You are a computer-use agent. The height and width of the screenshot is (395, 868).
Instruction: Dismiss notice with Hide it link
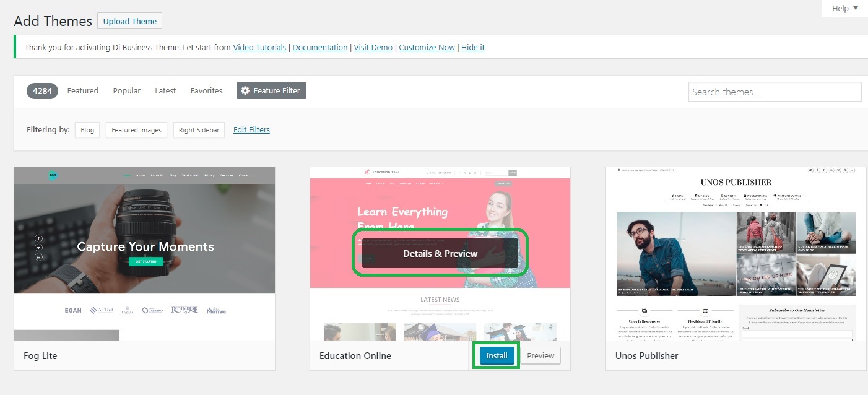point(472,47)
